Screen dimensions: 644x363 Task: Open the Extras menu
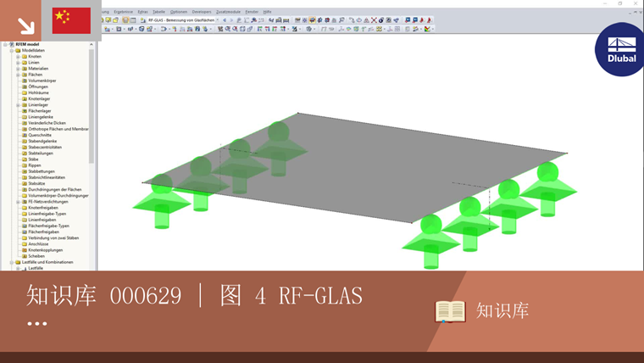[142, 12]
